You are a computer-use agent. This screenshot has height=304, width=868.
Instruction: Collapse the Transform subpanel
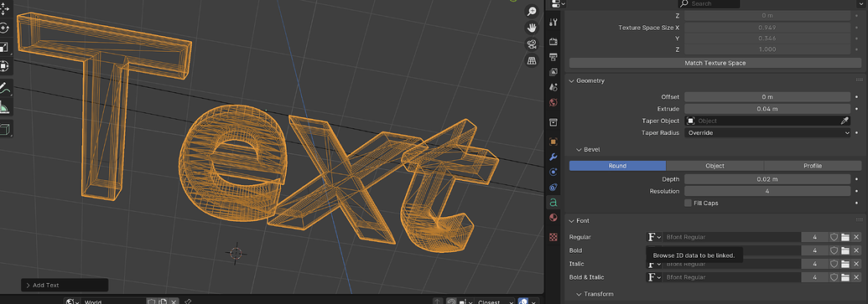click(579, 294)
